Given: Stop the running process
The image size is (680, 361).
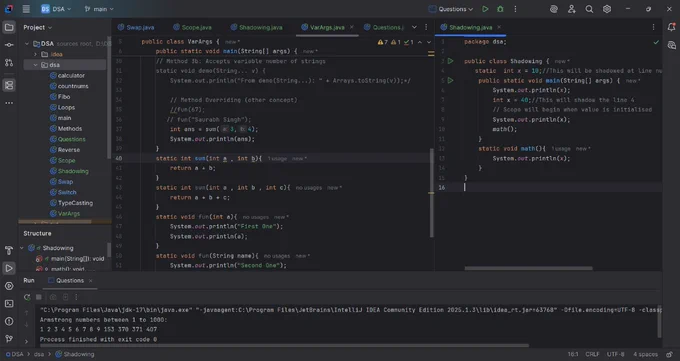Looking at the screenshot, I should pyautogui.click(x=39, y=297).
